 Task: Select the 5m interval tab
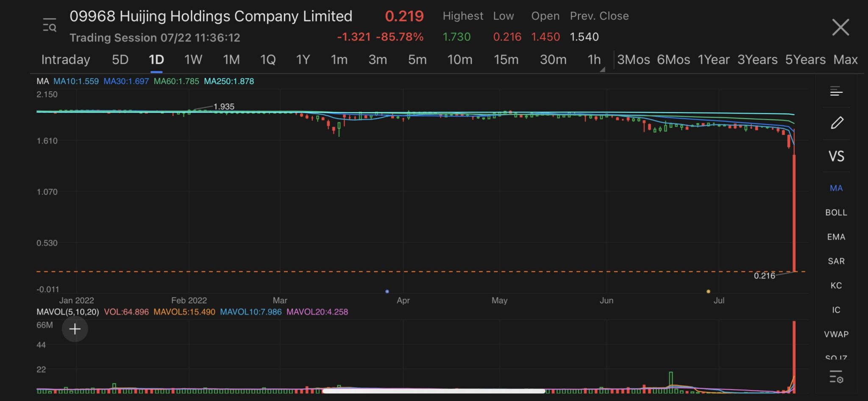click(417, 60)
